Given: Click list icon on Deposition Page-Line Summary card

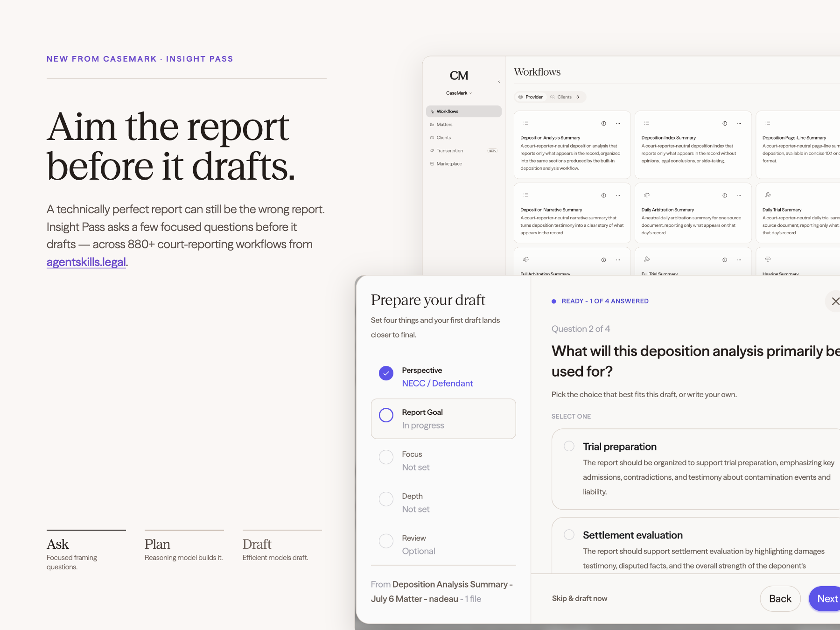Looking at the screenshot, I should pyautogui.click(x=768, y=123).
